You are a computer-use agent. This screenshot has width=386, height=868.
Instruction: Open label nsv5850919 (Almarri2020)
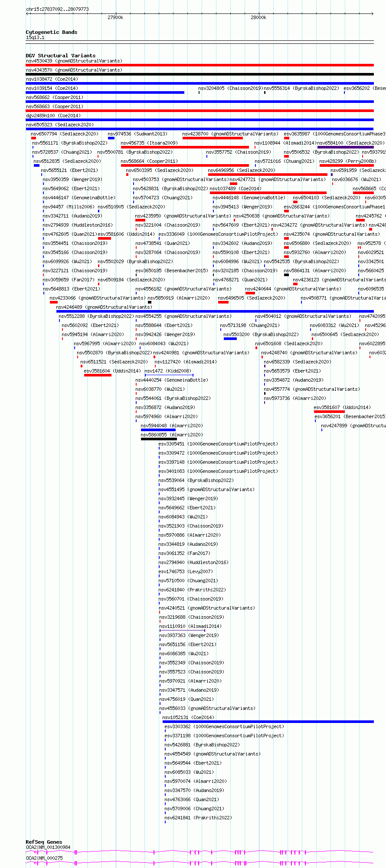(179, 298)
